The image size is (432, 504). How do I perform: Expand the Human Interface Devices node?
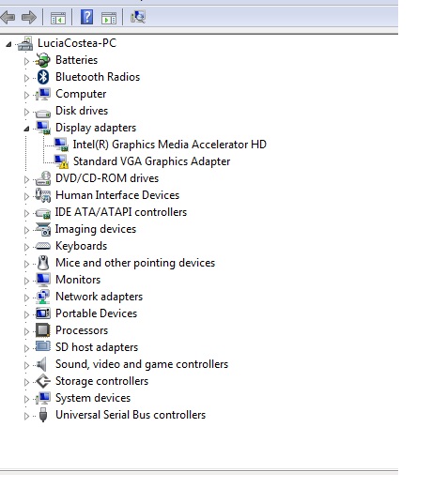26,196
